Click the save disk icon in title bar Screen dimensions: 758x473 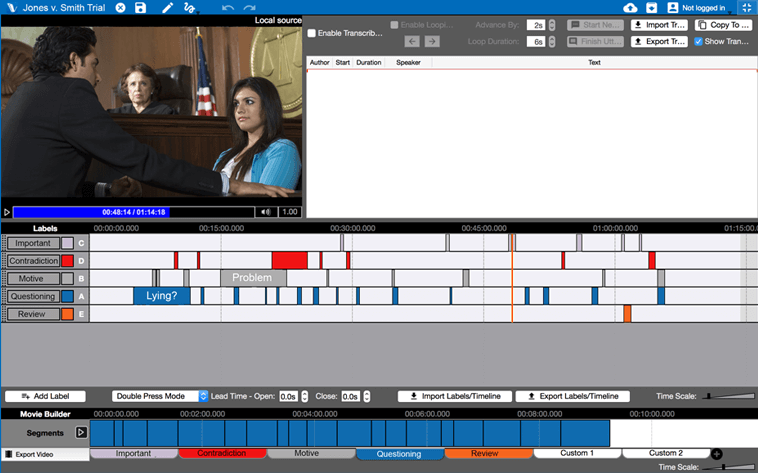click(140, 8)
